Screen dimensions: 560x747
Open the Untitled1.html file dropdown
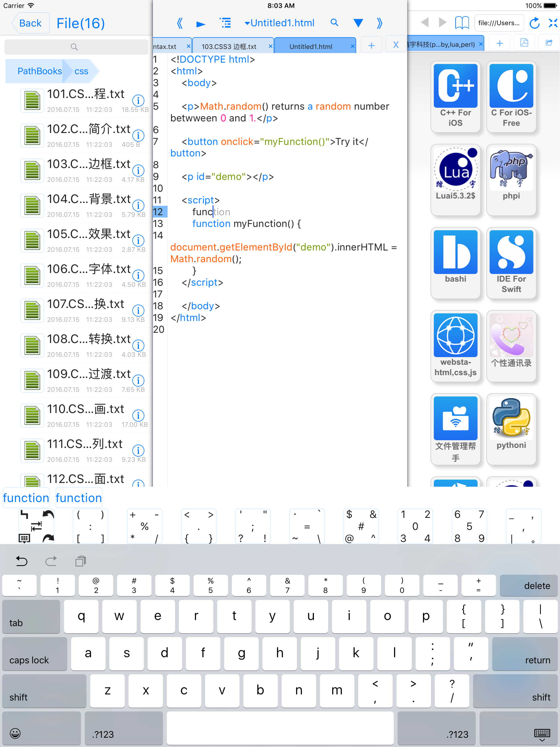pos(280,23)
